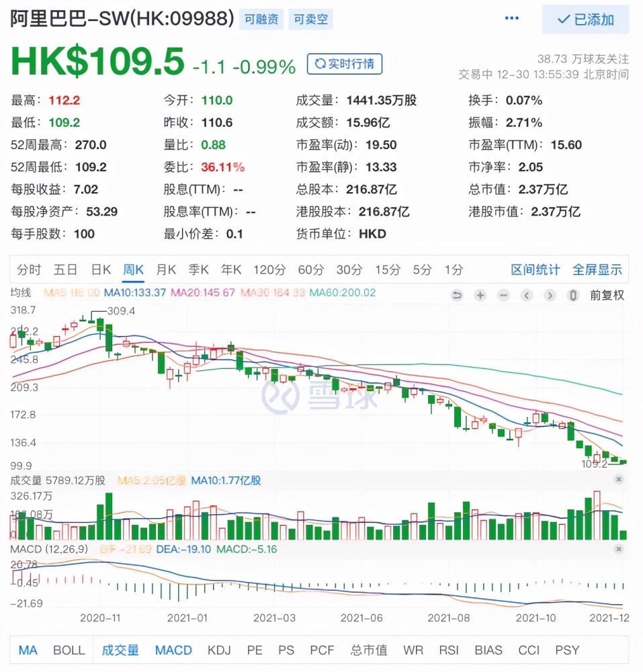Switch to the 1分 chart tab
Screen dimensions: 643x672
coord(454,269)
